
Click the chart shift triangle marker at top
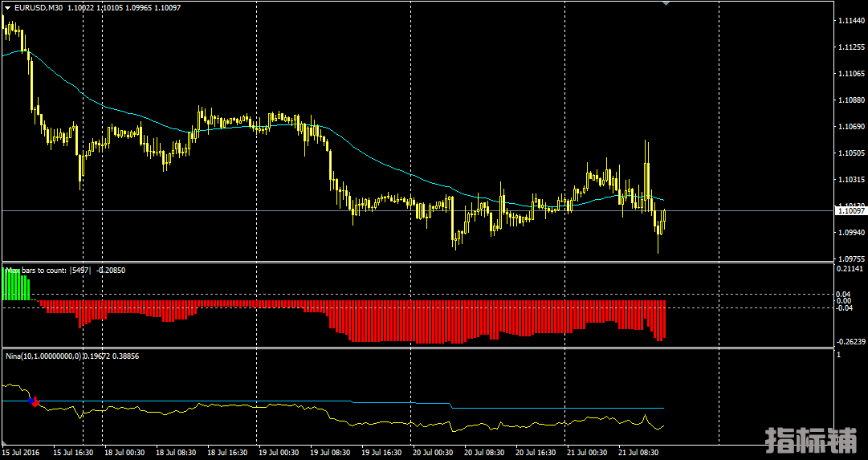pos(666,3)
